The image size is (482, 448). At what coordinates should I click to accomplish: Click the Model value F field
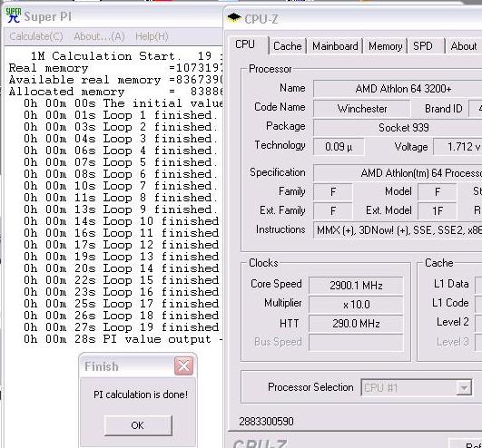[x=438, y=192]
